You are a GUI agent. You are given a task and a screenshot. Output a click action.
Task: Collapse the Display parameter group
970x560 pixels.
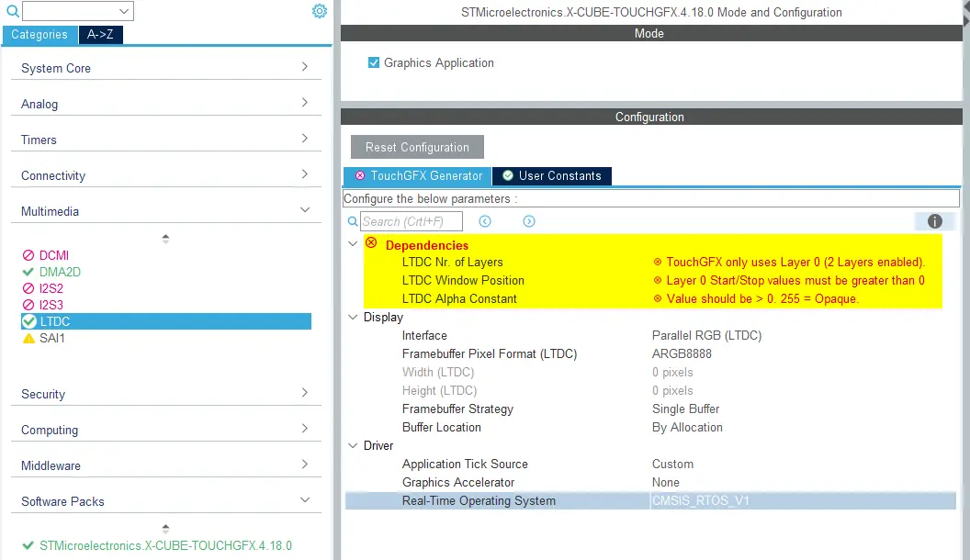(x=353, y=317)
